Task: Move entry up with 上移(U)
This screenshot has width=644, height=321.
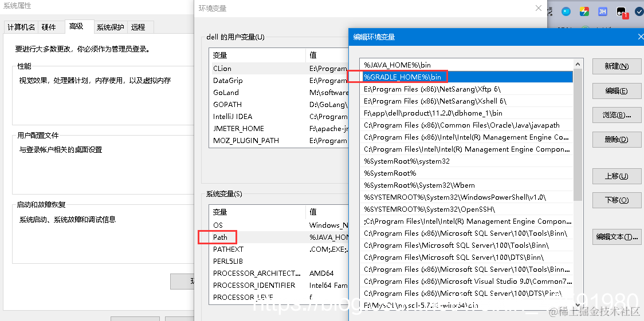Action: pyautogui.click(x=616, y=176)
